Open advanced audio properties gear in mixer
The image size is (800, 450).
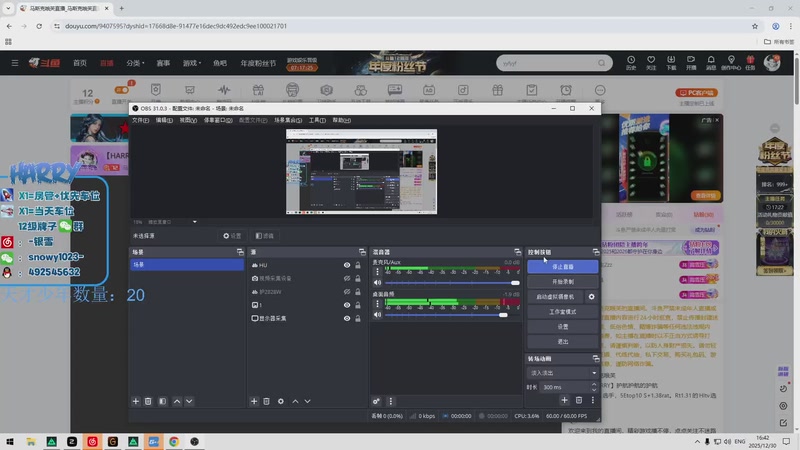click(x=376, y=401)
